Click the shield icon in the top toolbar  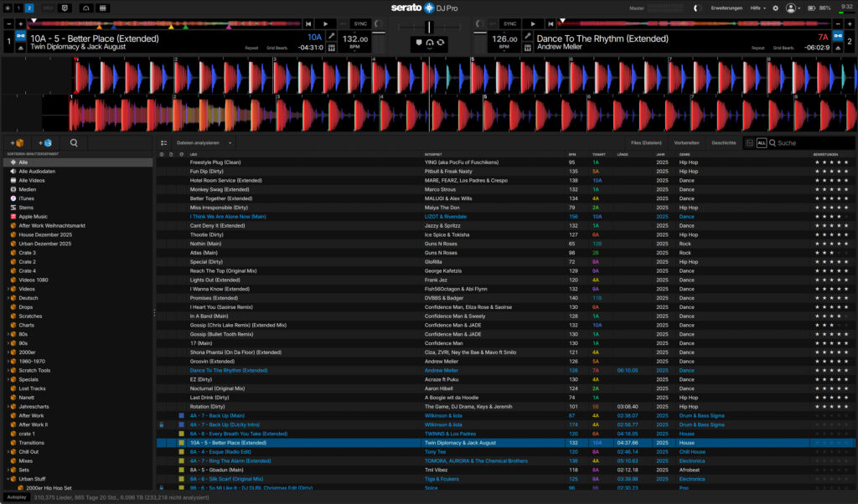(x=65, y=8)
